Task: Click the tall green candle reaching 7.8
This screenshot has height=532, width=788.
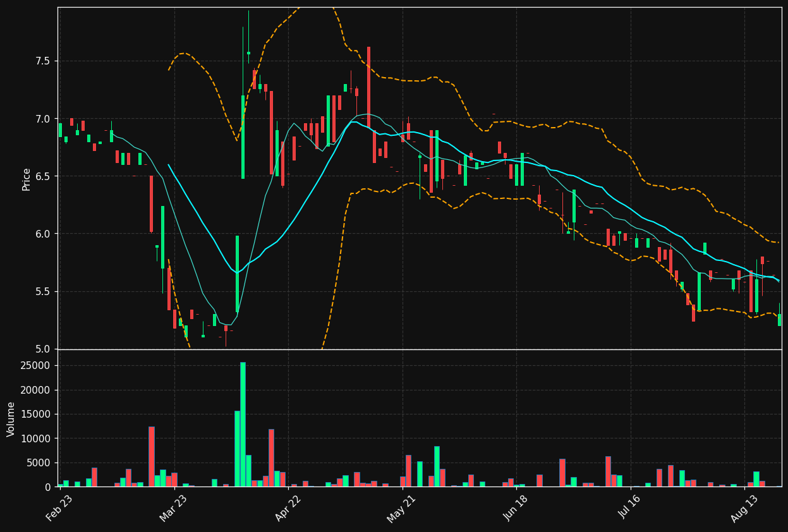Action: (x=243, y=137)
